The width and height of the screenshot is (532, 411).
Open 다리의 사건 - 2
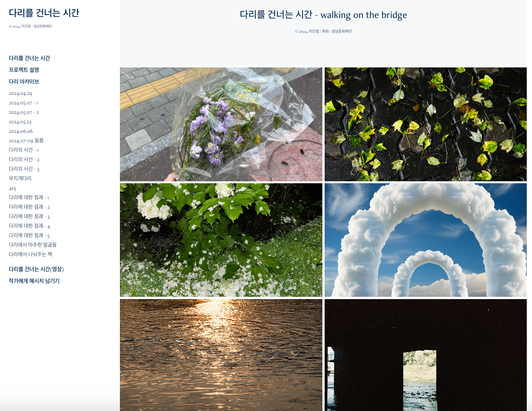[x=24, y=159]
